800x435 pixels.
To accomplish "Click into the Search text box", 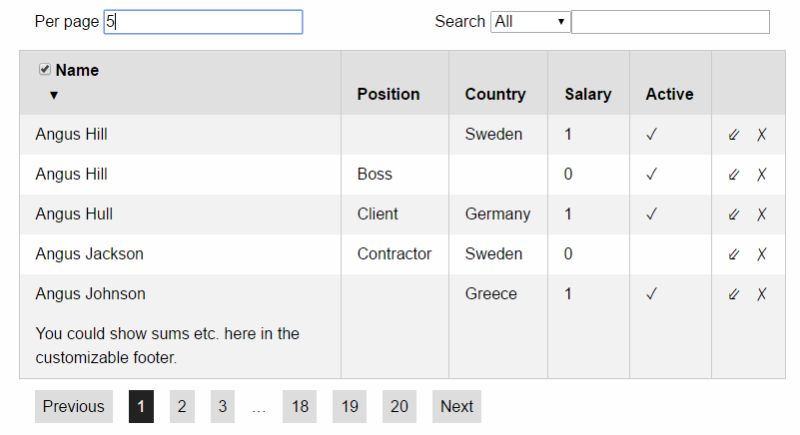I will click(x=670, y=22).
